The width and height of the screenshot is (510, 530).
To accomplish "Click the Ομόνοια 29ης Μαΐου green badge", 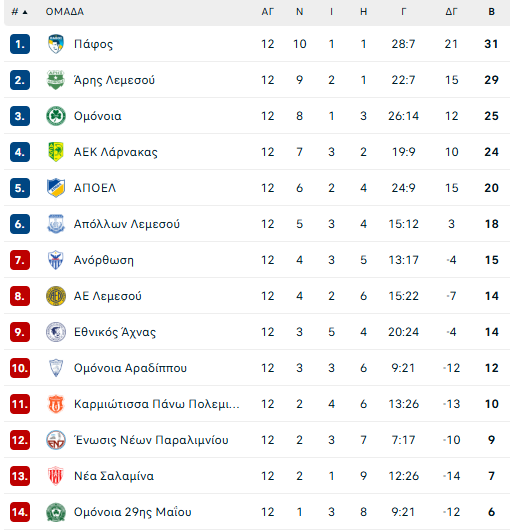I will click(x=56, y=512).
